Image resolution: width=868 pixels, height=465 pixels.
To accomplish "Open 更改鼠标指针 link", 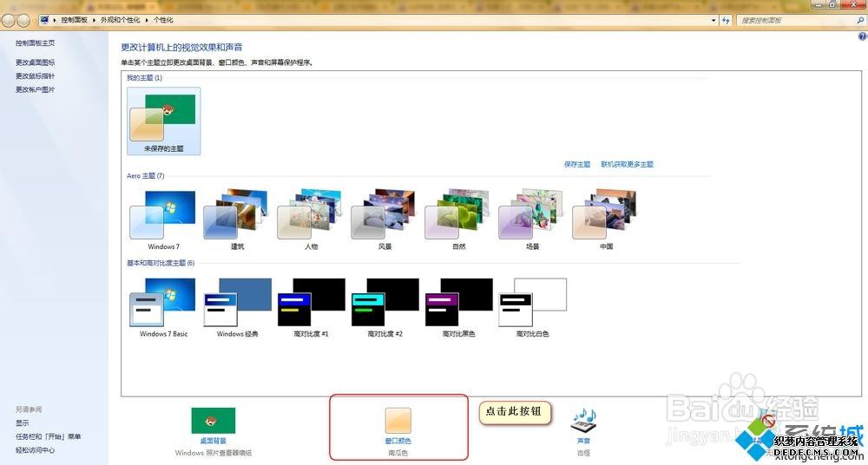I will (35, 75).
